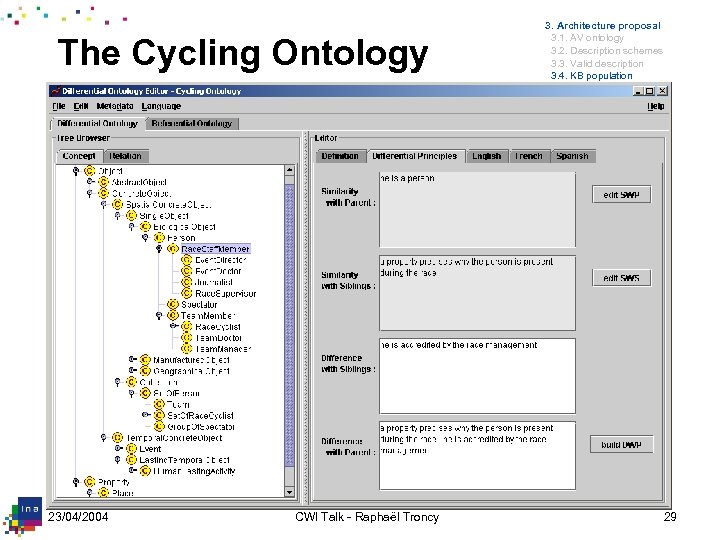Viewport: 720px width, 540px height.
Task: Click the concept icon beside BiologicalObject
Action: tap(145, 226)
